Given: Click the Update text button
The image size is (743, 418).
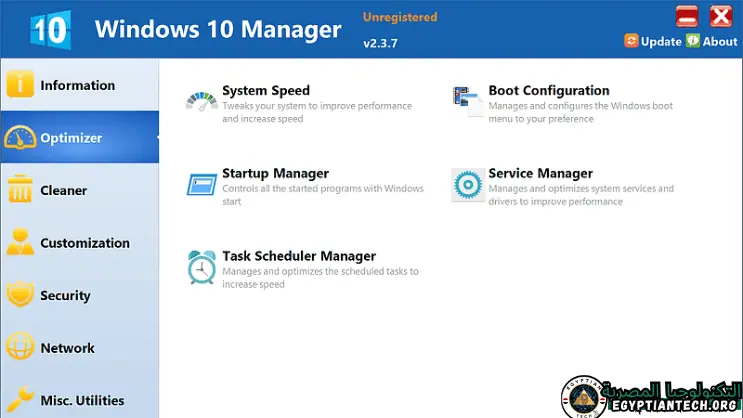Looking at the screenshot, I should pos(661,42).
